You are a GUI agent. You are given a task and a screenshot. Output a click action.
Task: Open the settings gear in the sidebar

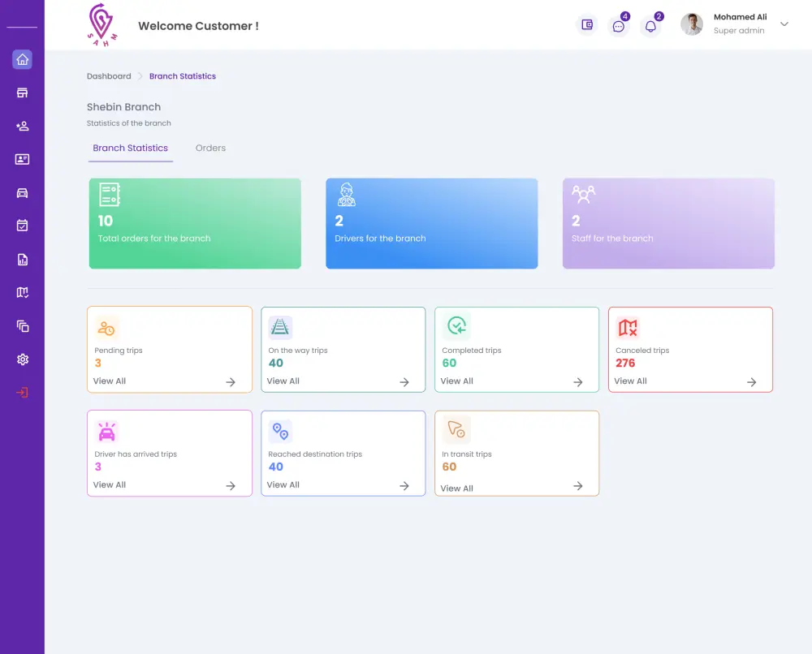(22, 359)
